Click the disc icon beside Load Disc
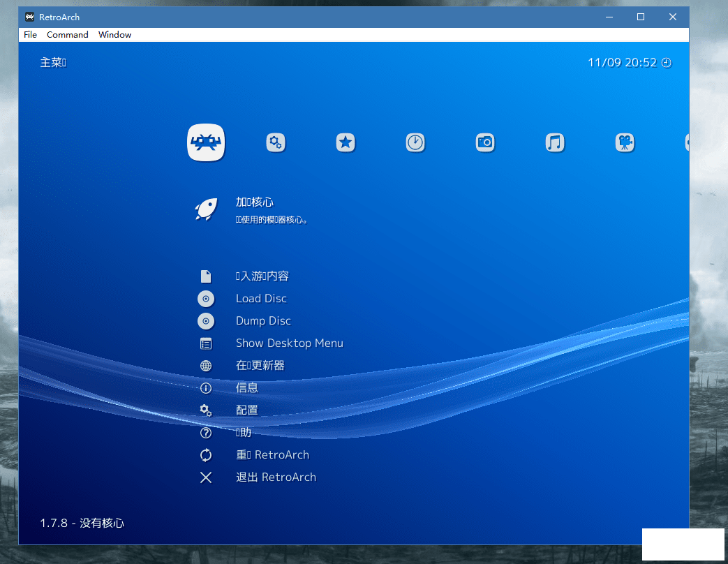The height and width of the screenshot is (564, 728). [x=206, y=299]
